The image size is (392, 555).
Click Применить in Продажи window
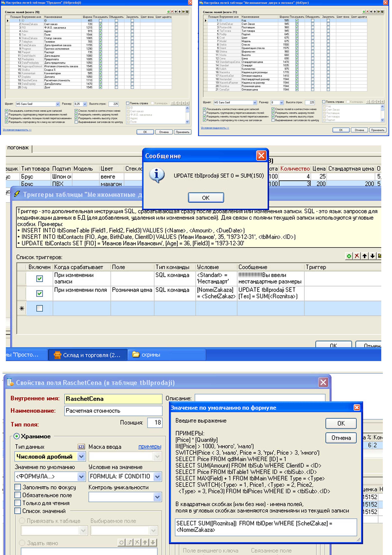(183, 132)
